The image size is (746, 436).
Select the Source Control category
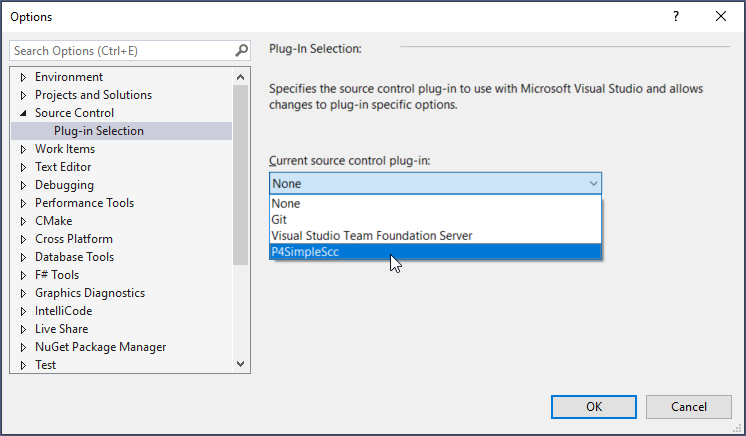point(74,113)
